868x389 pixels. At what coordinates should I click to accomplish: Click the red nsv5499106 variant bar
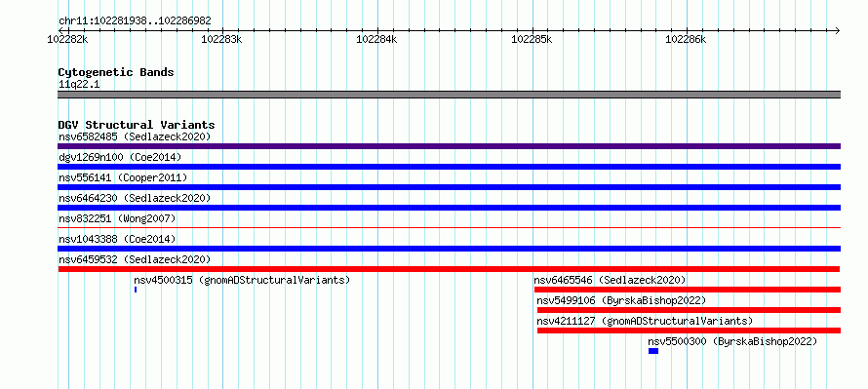point(689,310)
